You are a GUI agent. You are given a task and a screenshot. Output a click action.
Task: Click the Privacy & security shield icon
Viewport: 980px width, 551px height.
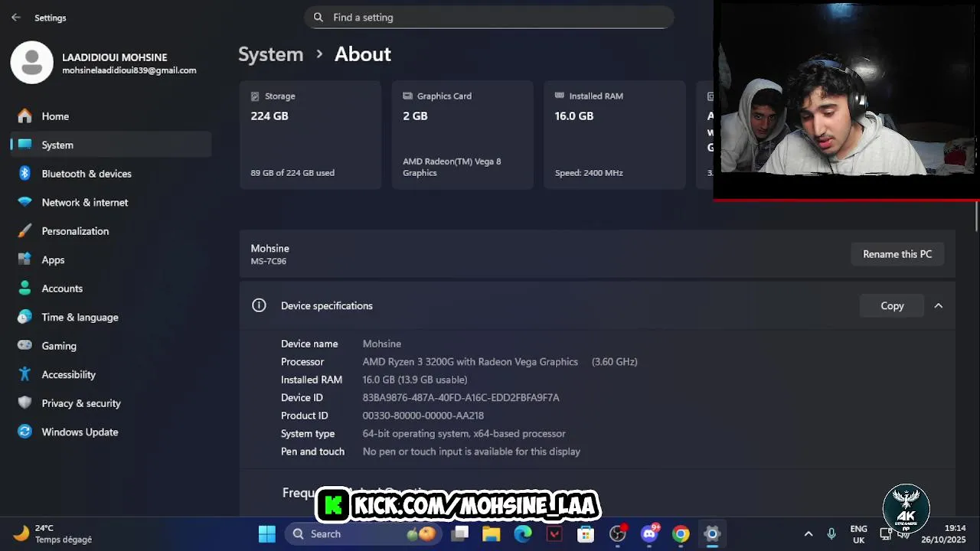pos(24,403)
